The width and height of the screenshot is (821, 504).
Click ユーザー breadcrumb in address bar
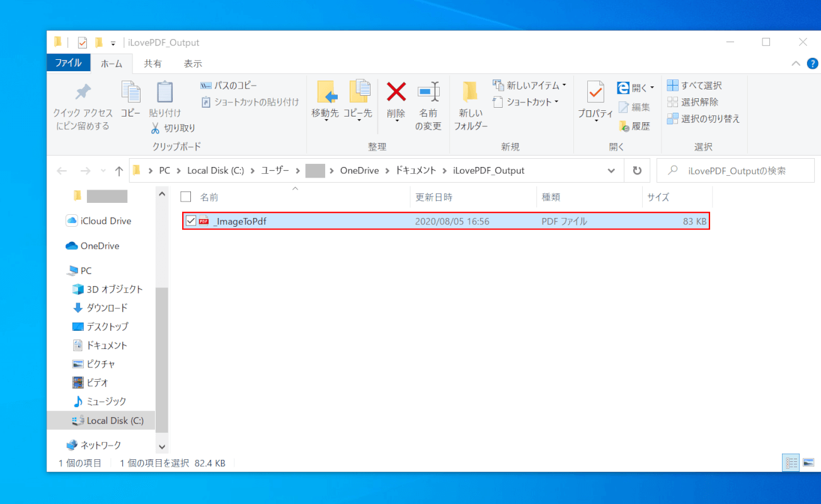(x=275, y=171)
